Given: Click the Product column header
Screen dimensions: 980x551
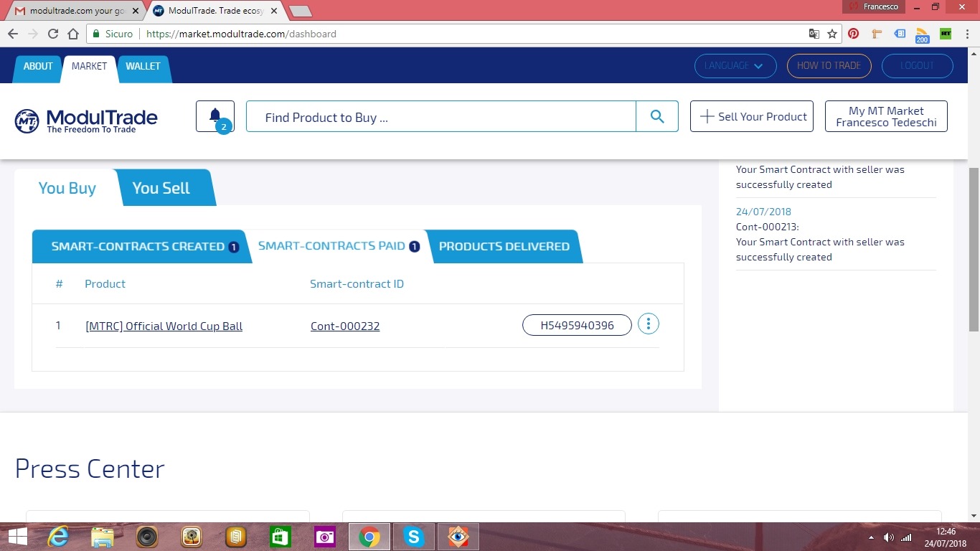Looking at the screenshot, I should 105,284.
